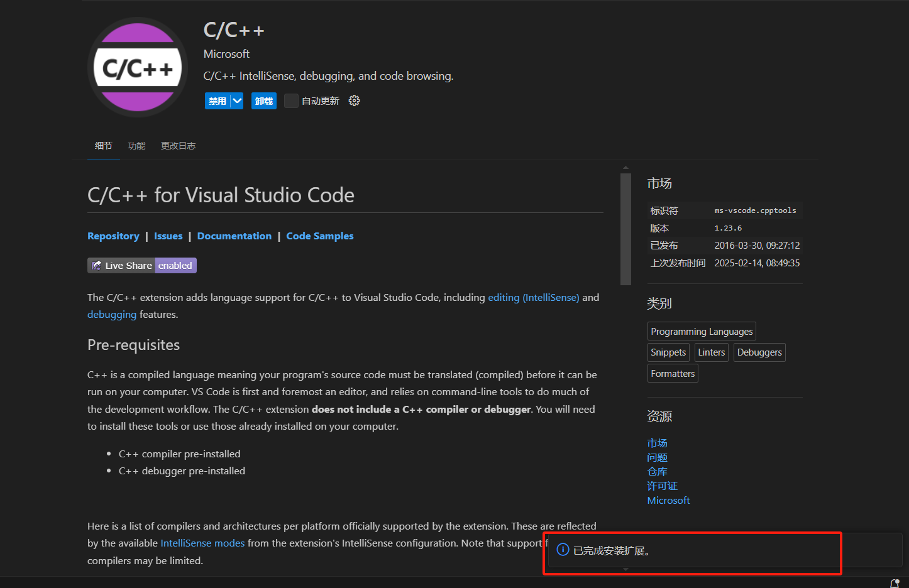This screenshot has width=909, height=588.
Task: Open the IntelliSense modes link
Action: 202,543
